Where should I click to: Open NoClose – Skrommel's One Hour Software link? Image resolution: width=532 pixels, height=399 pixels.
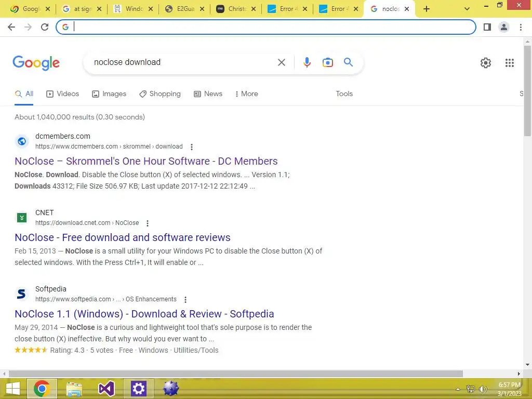146,161
